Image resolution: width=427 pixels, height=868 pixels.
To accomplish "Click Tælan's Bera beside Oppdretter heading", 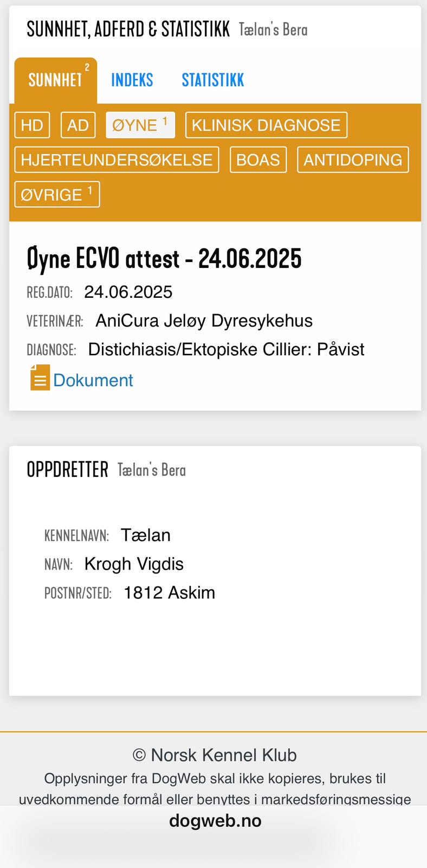I will [x=151, y=470].
